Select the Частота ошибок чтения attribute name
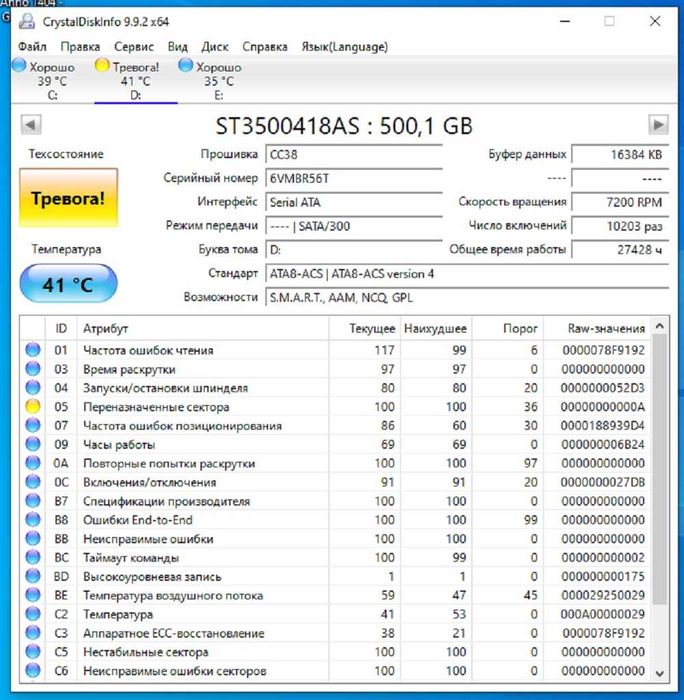The width and height of the screenshot is (684, 700). [x=148, y=350]
